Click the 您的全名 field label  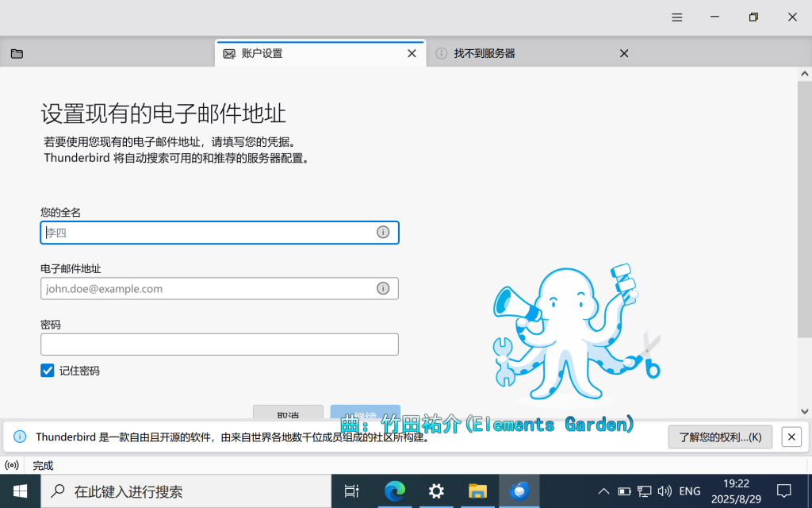click(x=60, y=212)
